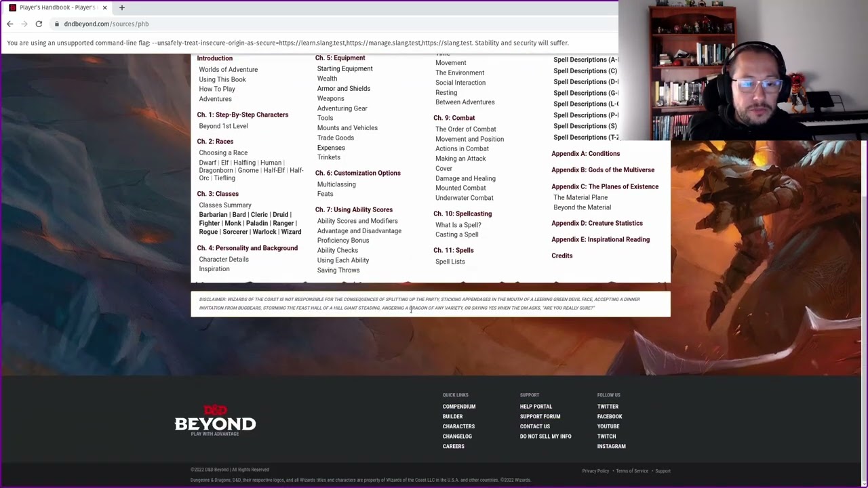Open Underwater Combat link
This screenshot has height=488, width=868.
click(465, 198)
